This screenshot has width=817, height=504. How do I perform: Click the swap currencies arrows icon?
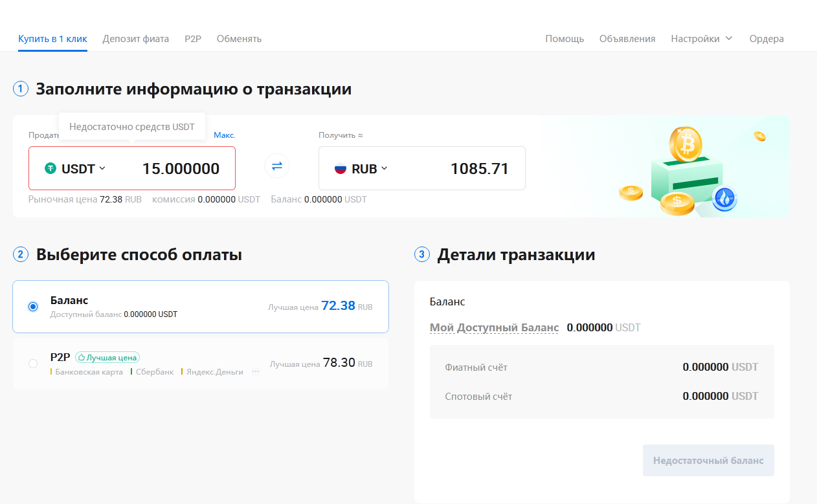pyautogui.click(x=277, y=166)
